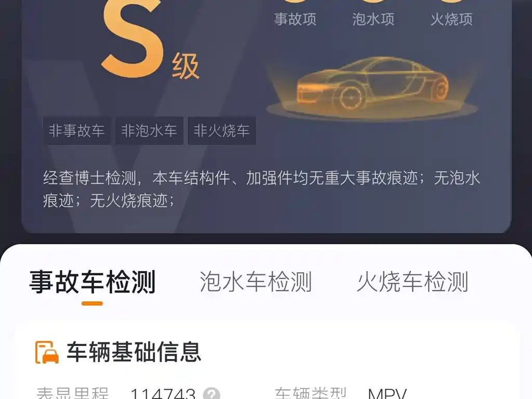Select the 事故项 count label
532x399 pixels.
[295, 19]
